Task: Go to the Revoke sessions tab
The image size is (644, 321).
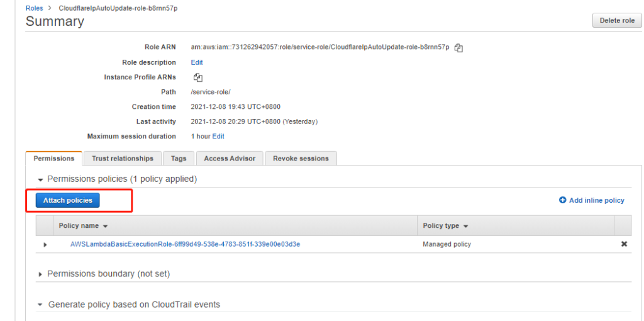Action: point(301,159)
